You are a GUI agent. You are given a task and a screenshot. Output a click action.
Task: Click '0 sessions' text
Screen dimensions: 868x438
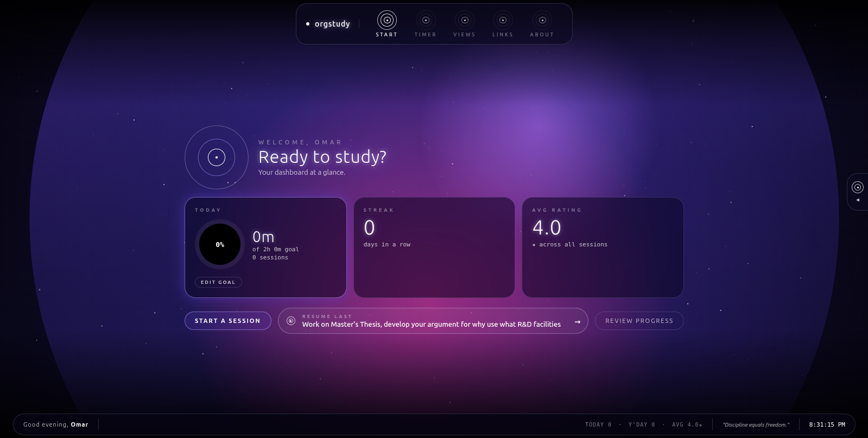(x=270, y=258)
